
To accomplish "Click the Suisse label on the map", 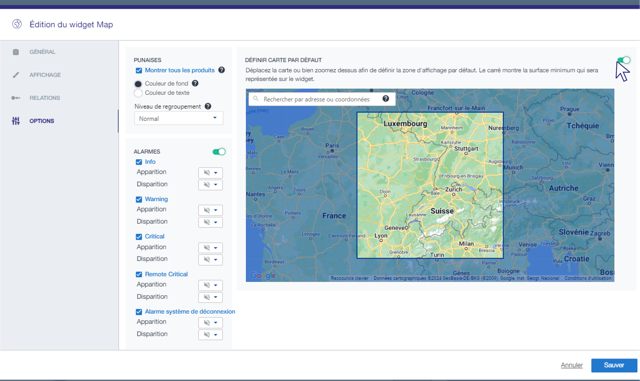I will tap(442, 211).
